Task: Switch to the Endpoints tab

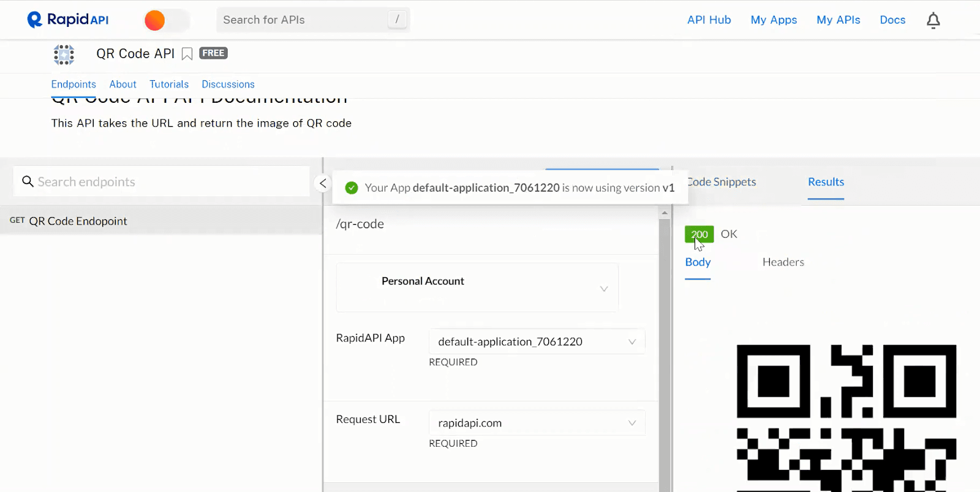Action: (x=73, y=84)
